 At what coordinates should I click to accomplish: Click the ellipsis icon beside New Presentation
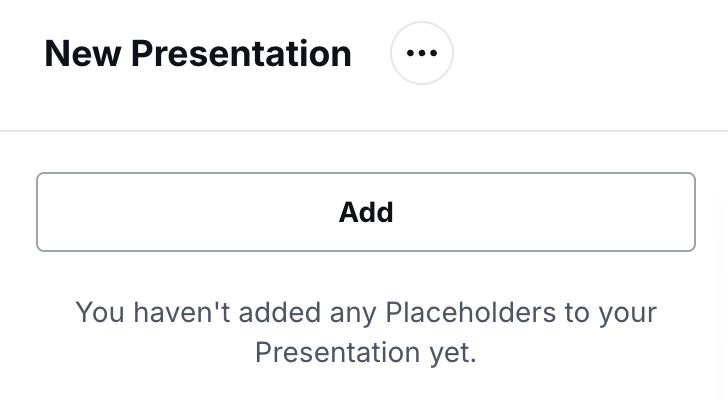422,53
